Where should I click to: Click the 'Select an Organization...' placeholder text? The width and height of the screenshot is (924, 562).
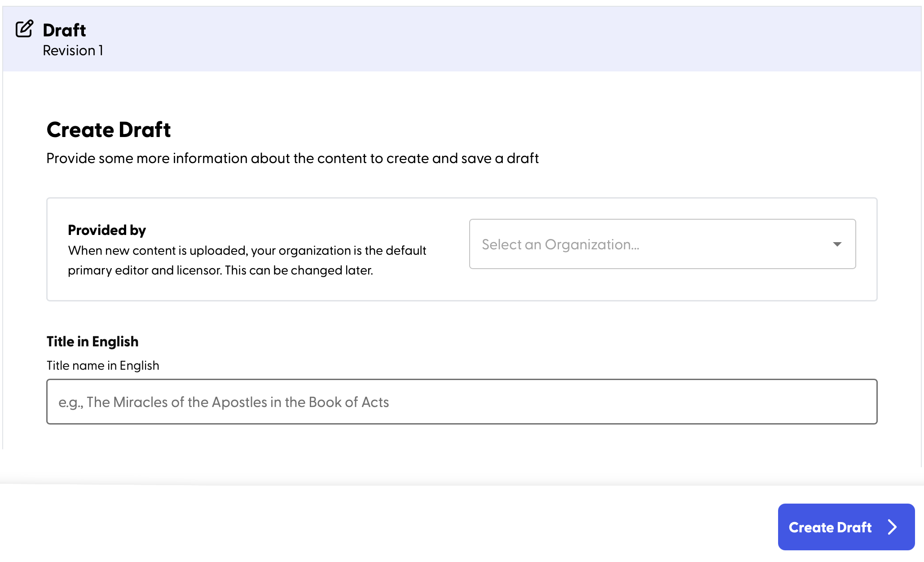560,244
